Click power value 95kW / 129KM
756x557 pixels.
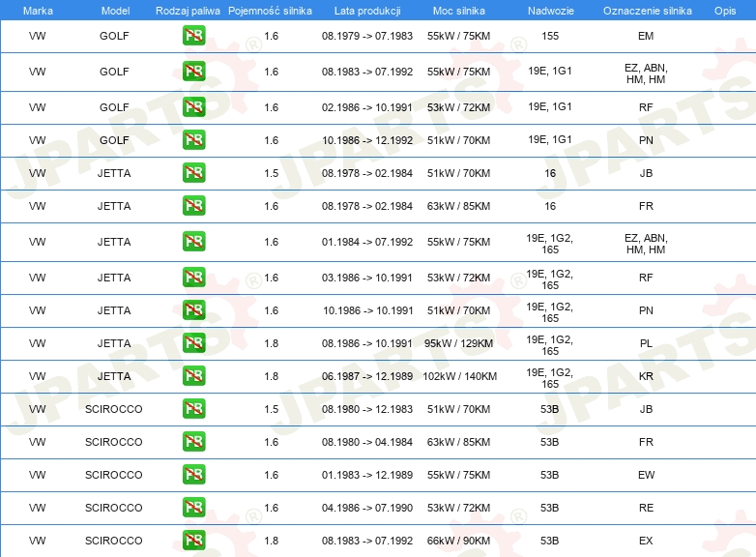(458, 343)
